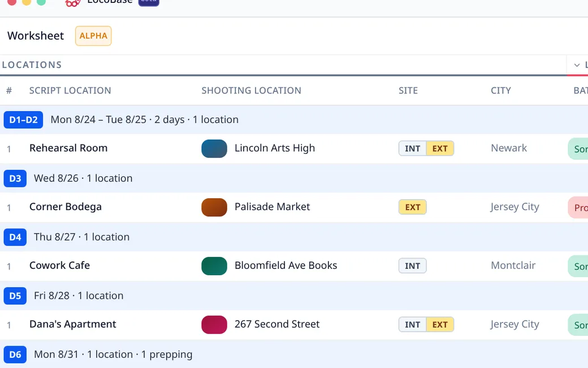This screenshot has width=588, height=368.
Task: Select the Dana's Apartment script location
Action: [73, 324]
